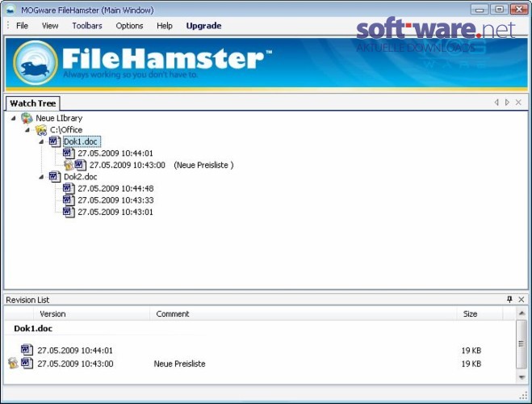Screen dimensions: 532x404
Task: Click Word icon of revision 10:43:01
Action: point(69,212)
